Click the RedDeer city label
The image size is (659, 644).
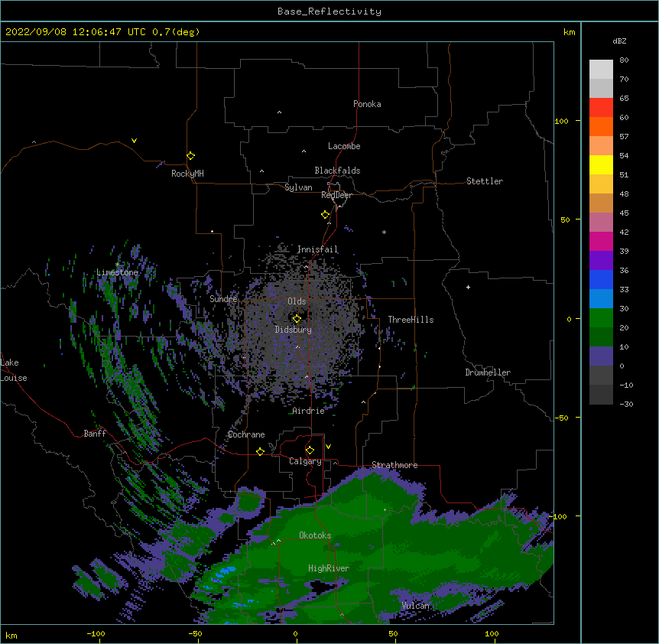pyautogui.click(x=336, y=195)
